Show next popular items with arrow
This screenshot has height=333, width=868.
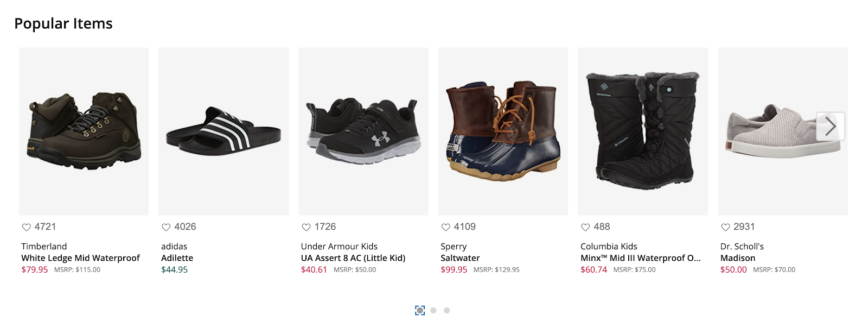[830, 127]
